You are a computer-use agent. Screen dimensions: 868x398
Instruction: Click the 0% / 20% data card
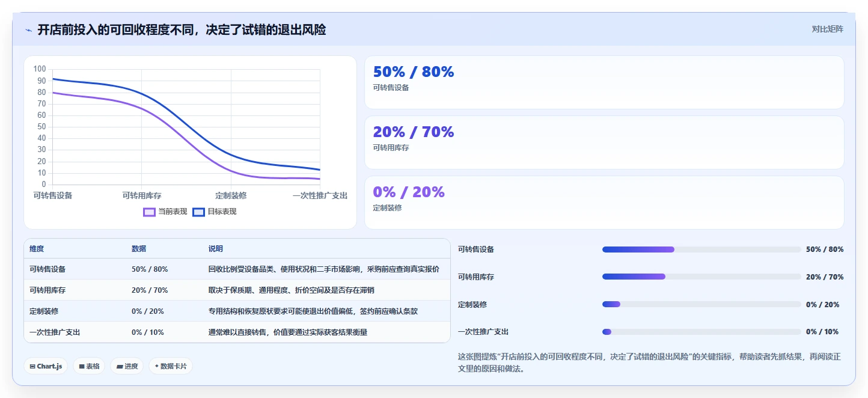click(604, 203)
